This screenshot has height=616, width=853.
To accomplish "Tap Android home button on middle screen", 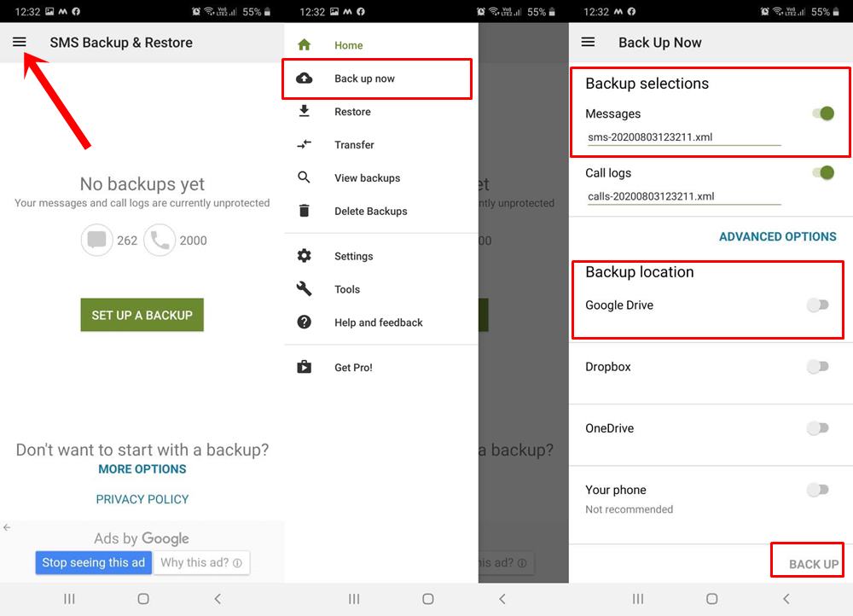I will [428, 599].
